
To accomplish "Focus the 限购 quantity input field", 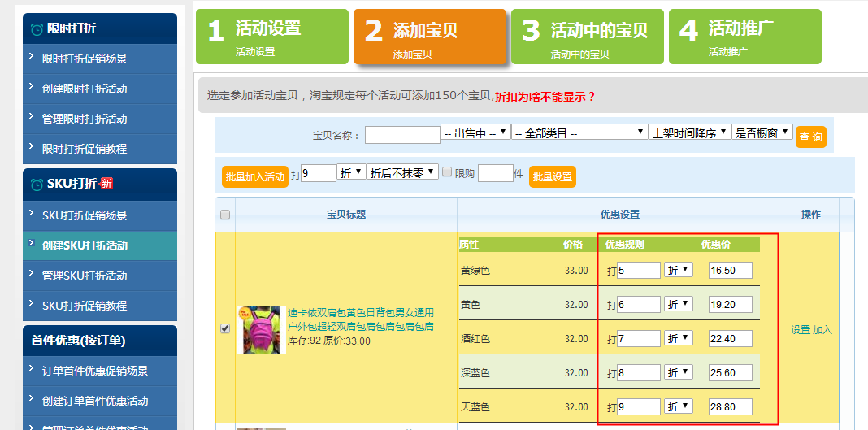I will pyautogui.click(x=496, y=172).
